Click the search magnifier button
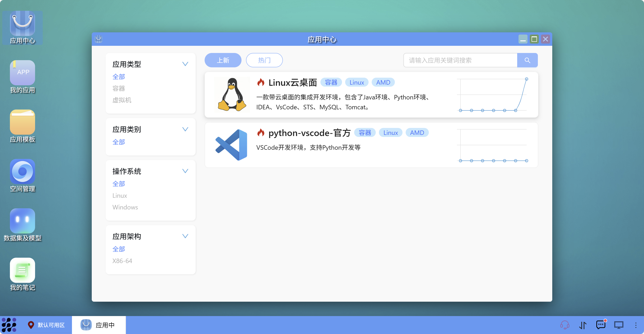This screenshot has width=644, height=334. [527, 60]
